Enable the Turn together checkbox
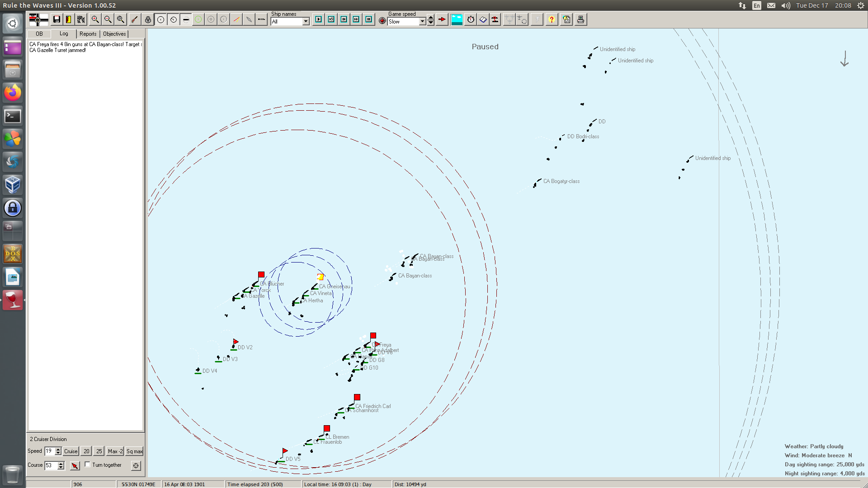Image resolution: width=868 pixels, height=488 pixels. click(x=88, y=465)
